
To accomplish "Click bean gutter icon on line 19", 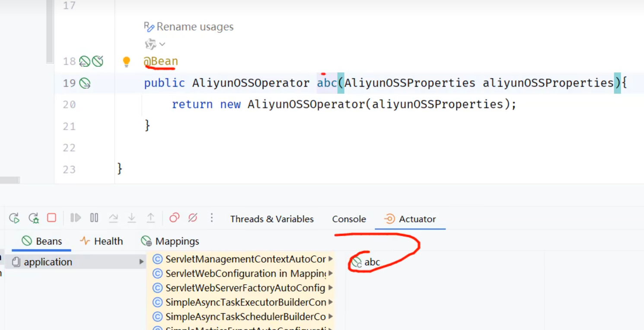I will [x=85, y=83].
